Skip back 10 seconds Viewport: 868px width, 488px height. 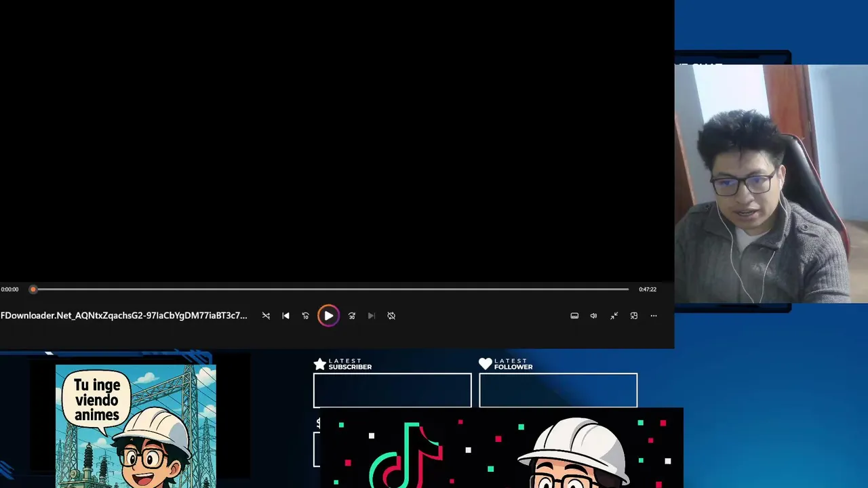click(305, 316)
